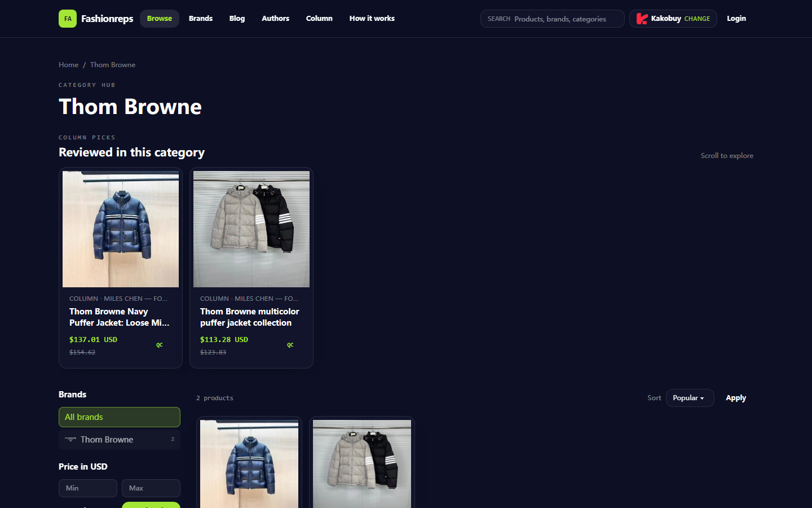Open the Popular sort dropdown
Viewport: 812px width, 508px height.
(x=690, y=398)
